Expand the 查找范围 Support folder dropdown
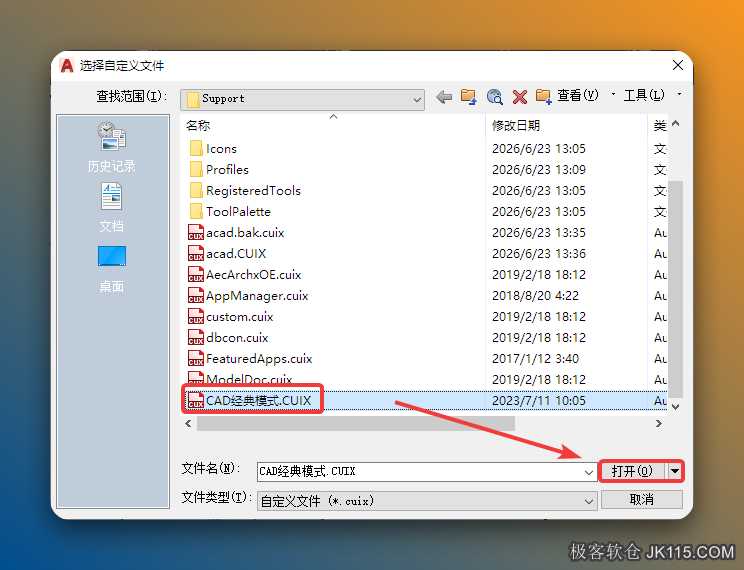 [417, 100]
